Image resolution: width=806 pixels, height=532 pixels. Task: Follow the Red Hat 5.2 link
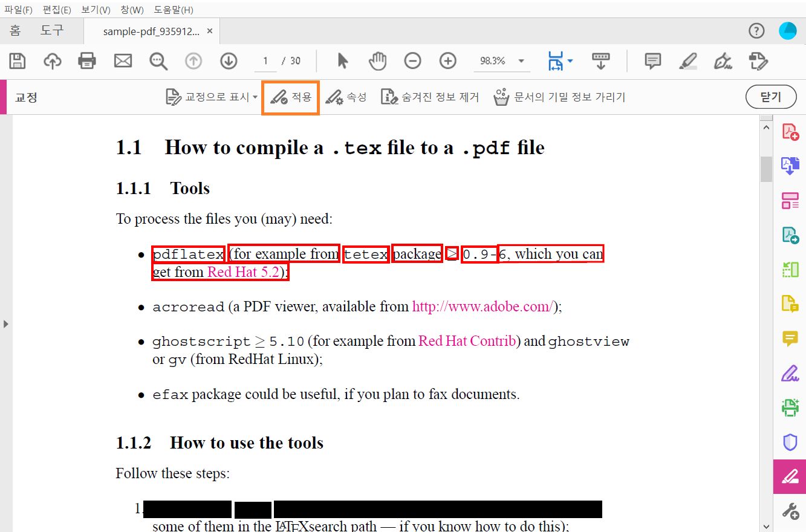click(x=243, y=272)
